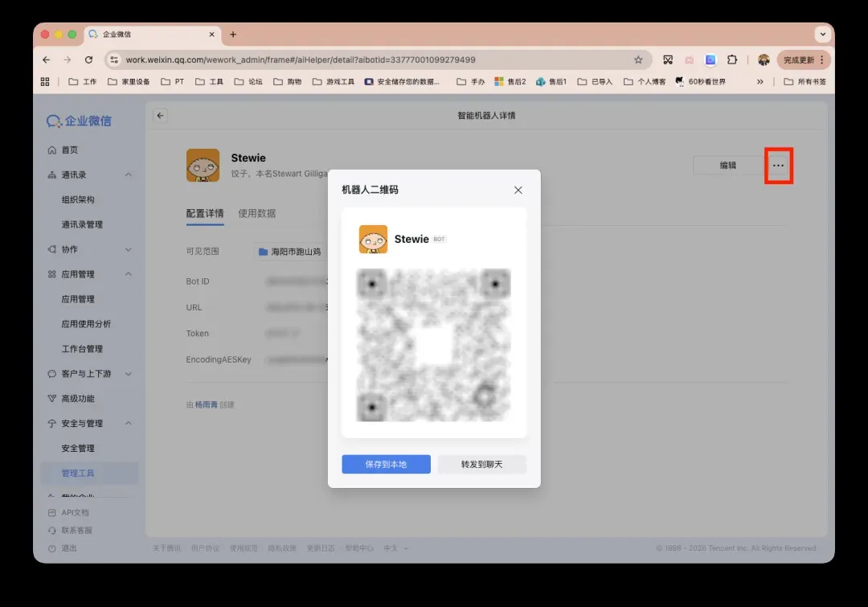Viewport: 868px width, 607px height.
Task: Open 首页 from the sidebar
Action: [70, 150]
